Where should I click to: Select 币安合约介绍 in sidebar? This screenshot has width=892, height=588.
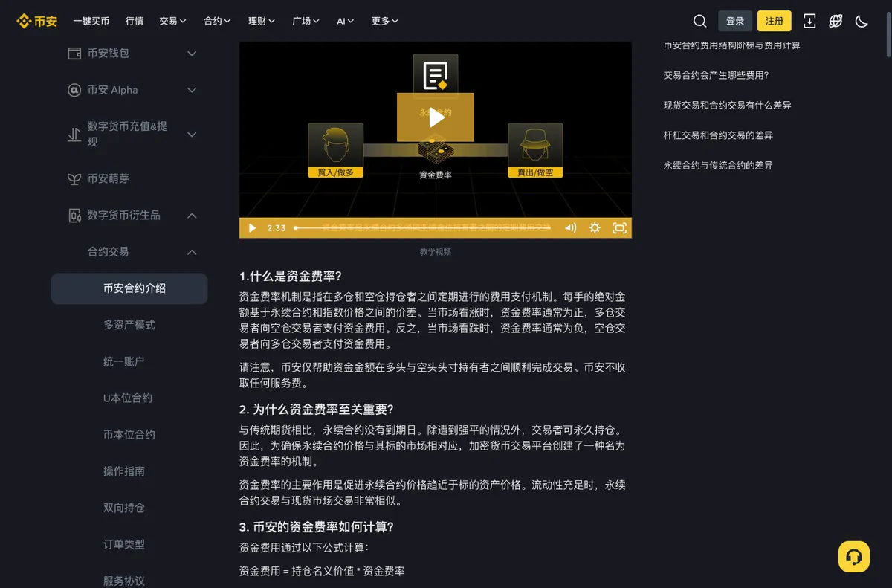[129, 288]
